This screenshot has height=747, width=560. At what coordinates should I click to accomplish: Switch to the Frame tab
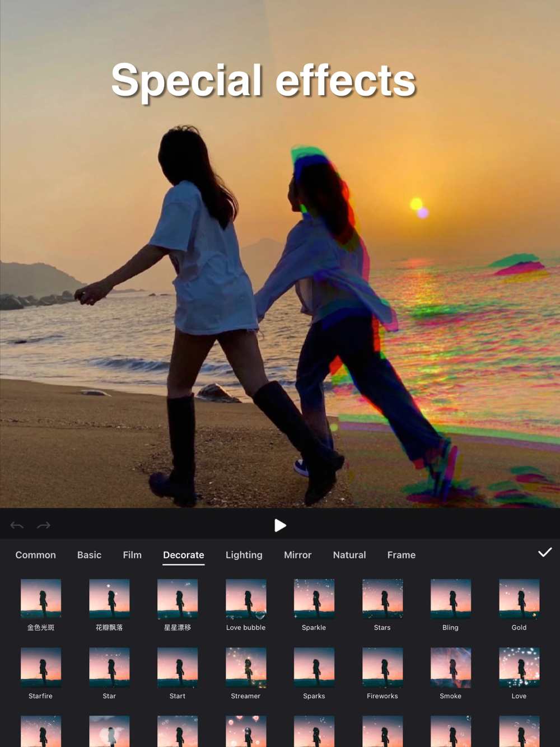[x=402, y=555]
